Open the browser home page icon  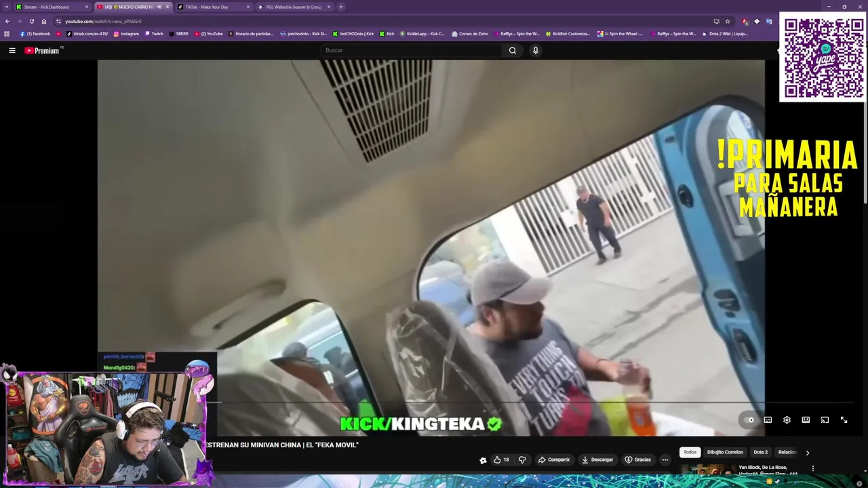[44, 21]
